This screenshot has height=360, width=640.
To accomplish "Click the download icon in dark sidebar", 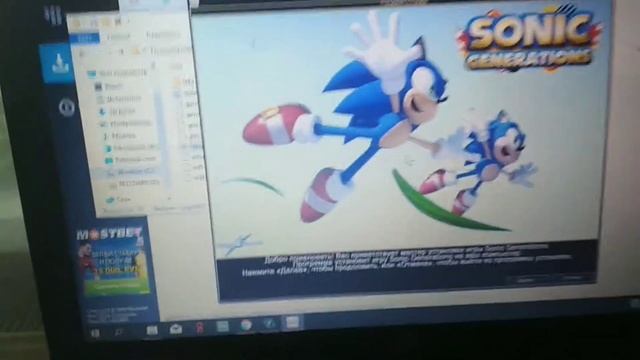I will click(58, 63).
